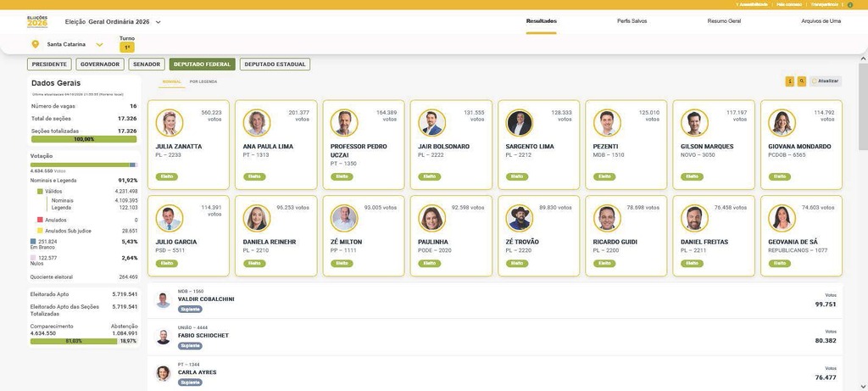Click the yellow search magnifier icon

(x=802, y=81)
